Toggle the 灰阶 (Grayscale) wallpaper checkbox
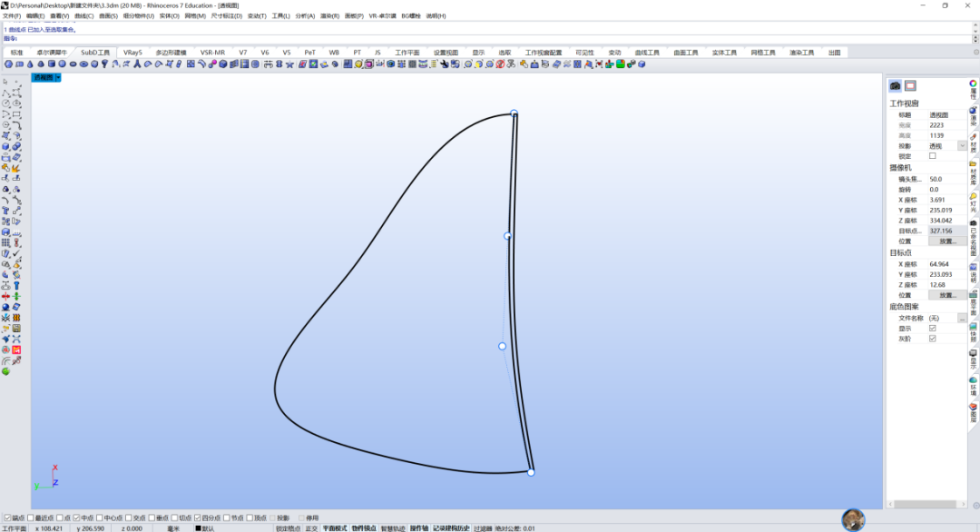Viewport: 980px width, 532px height. (933, 339)
